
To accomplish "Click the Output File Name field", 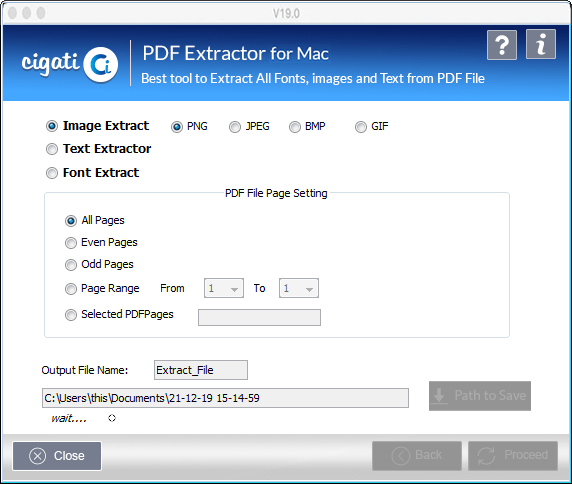I will point(201,370).
